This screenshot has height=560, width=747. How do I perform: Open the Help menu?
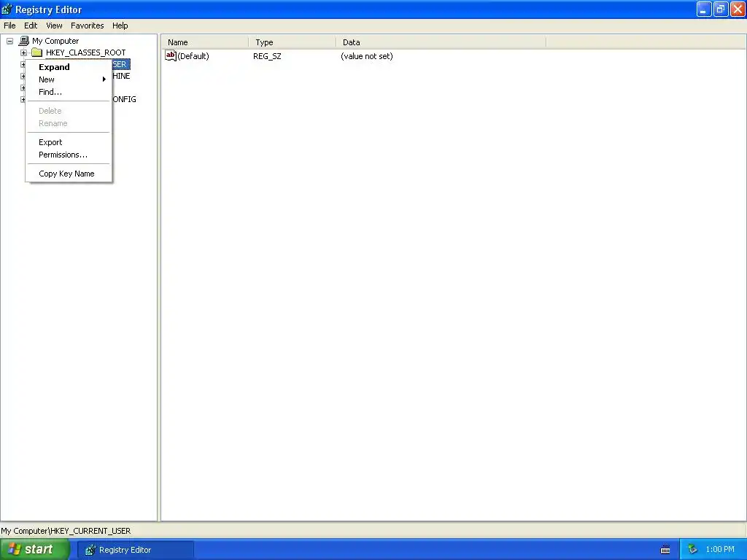120,26
